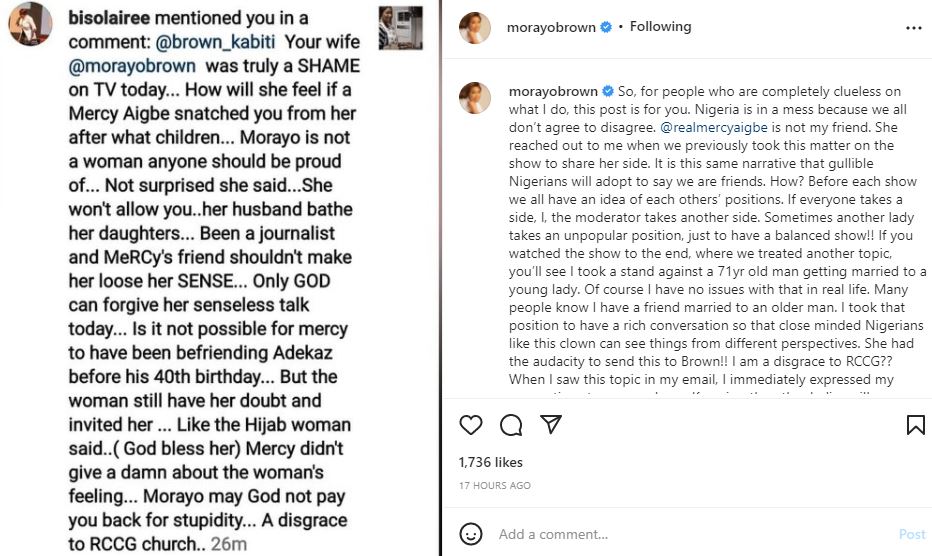Open the morayobrown username in the post header

pyautogui.click(x=552, y=27)
